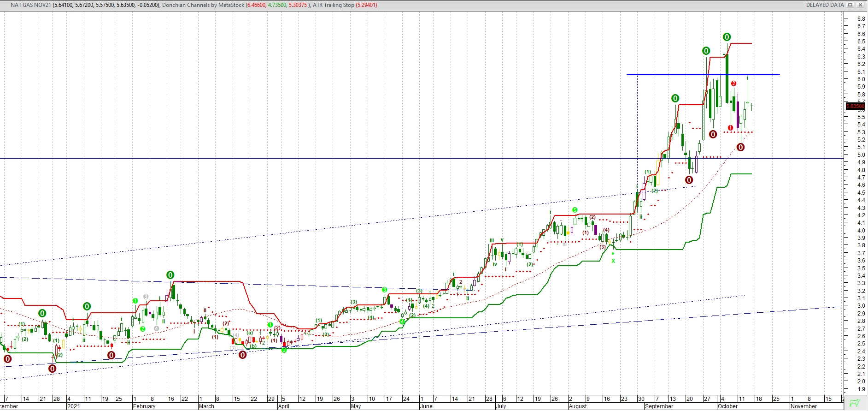
Task: Click the highest green circled 0 marker
Action: coord(727,37)
